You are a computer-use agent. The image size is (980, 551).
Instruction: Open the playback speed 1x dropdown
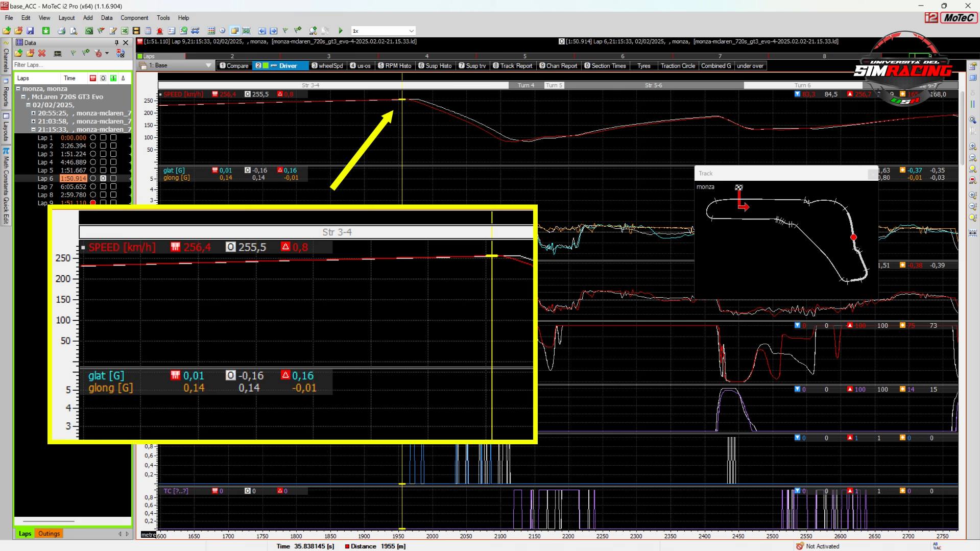(x=411, y=31)
